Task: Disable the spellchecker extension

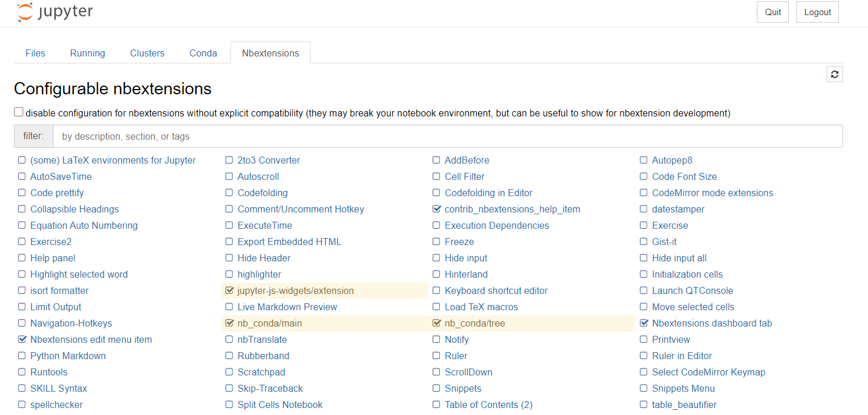Action: pos(22,405)
